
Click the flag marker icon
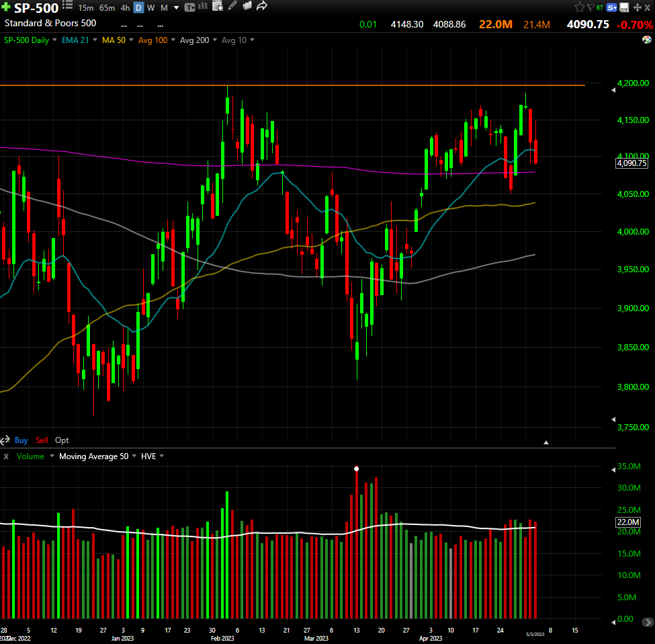click(591, 7)
